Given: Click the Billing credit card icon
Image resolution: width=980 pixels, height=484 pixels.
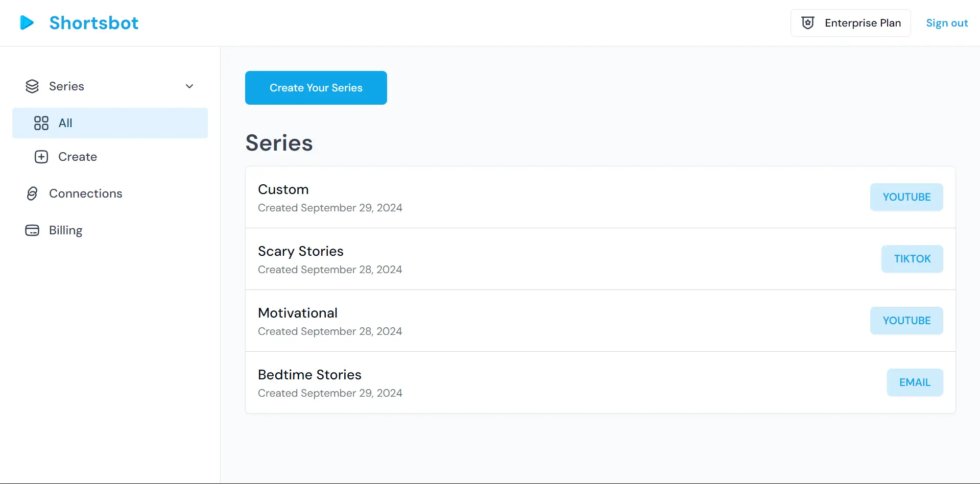Looking at the screenshot, I should pyautogui.click(x=32, y=230).
